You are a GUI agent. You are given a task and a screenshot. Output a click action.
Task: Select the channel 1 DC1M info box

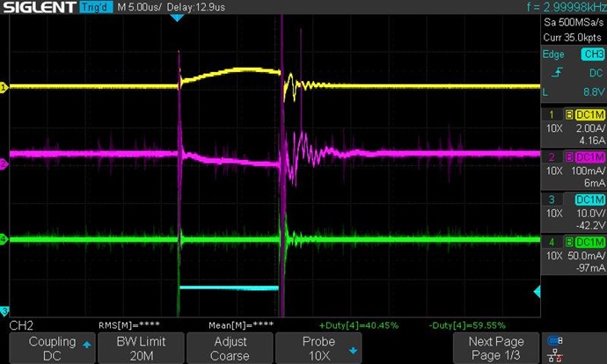[x=574, y=127]
